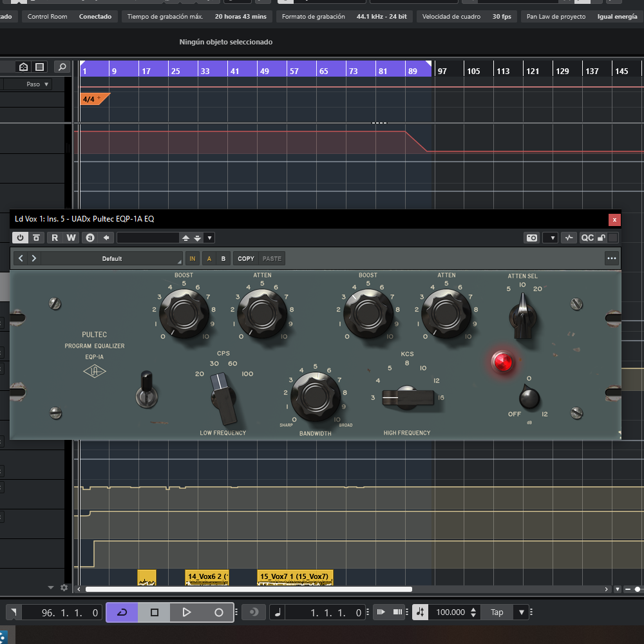This screenshot has height=644, width=644.
Task: Click the Tap tempo button
Action: pos(497,612)
